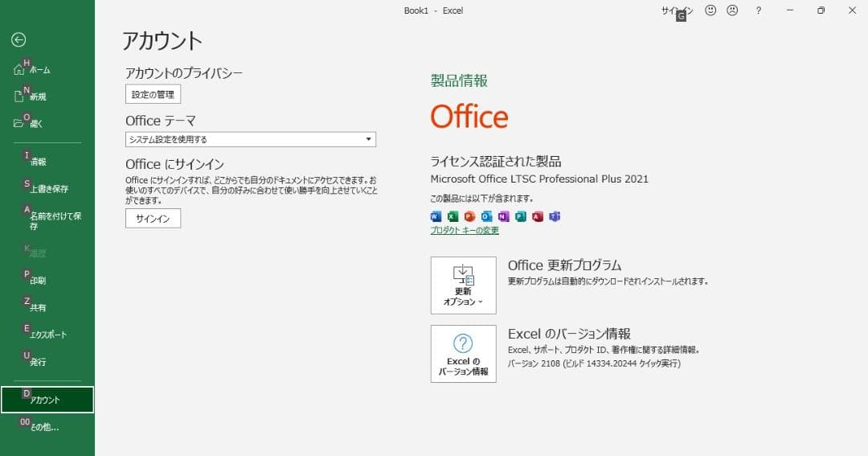Expand 更新オプション update options button
This screenshot has width=868, height=456.
(464, 286)
